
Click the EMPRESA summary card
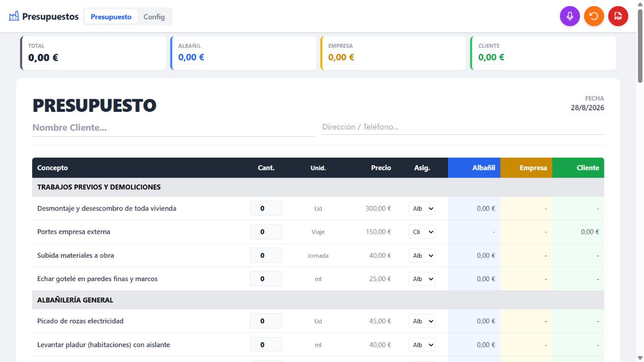coord(393,53)
